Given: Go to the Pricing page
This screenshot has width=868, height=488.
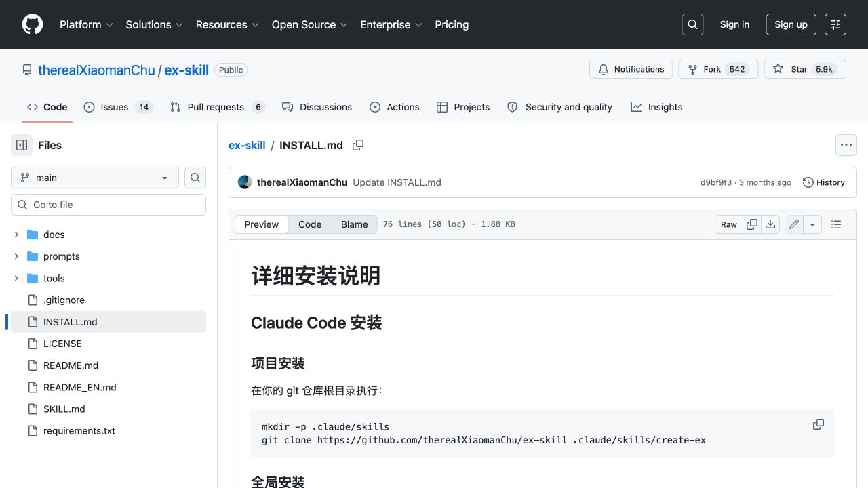Looking at the screenshot, I should [x=452, y=24].
